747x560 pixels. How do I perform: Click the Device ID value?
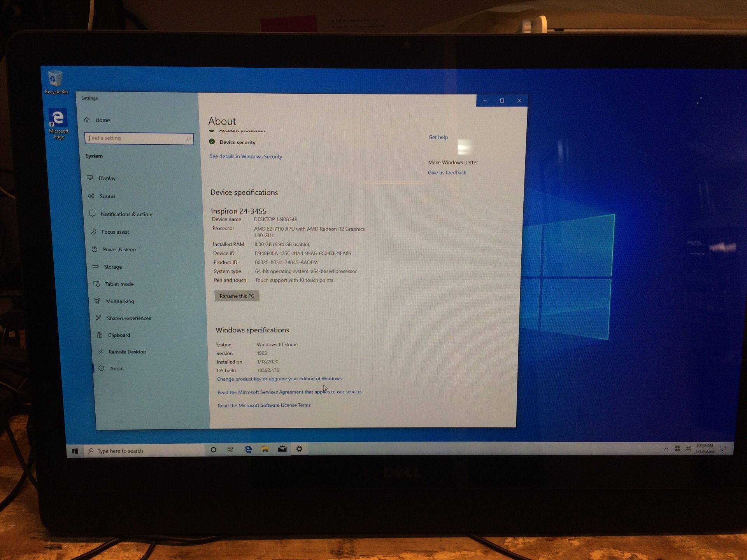(303, 253)
